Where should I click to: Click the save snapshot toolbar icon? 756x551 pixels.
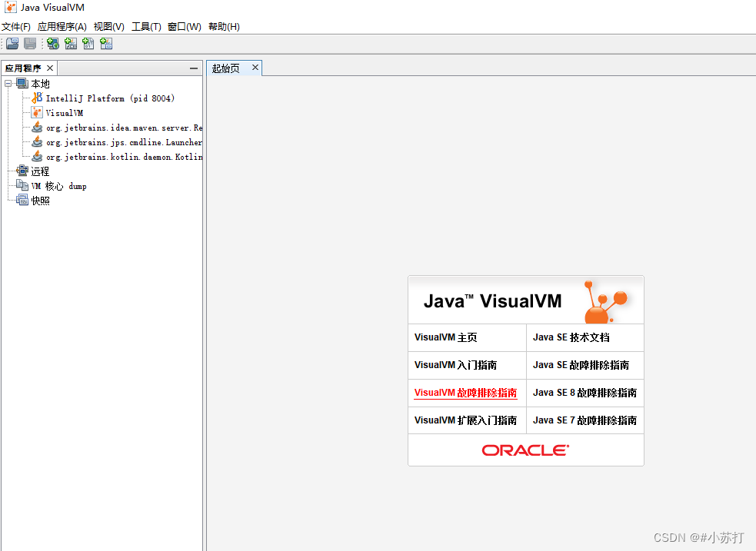click(x=29, y=43)
